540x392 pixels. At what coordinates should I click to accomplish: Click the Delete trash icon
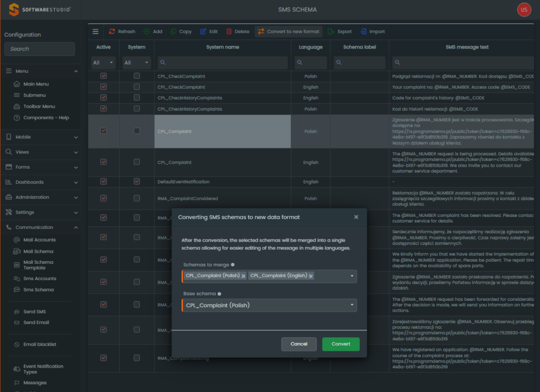pos(229,32)
